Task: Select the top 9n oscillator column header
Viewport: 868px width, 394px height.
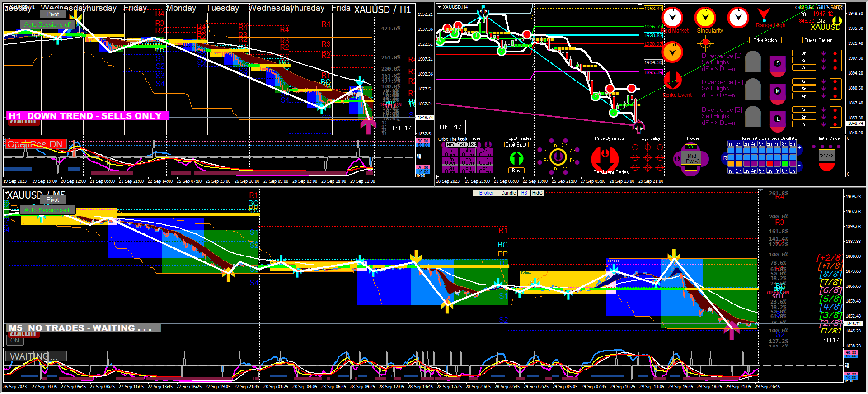Action: coord(792,144)
